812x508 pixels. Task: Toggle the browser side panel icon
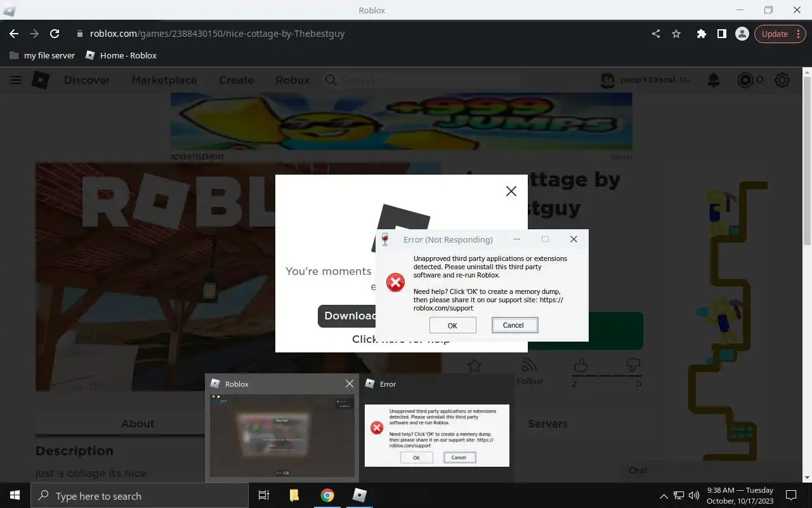[x=721, y=34]
